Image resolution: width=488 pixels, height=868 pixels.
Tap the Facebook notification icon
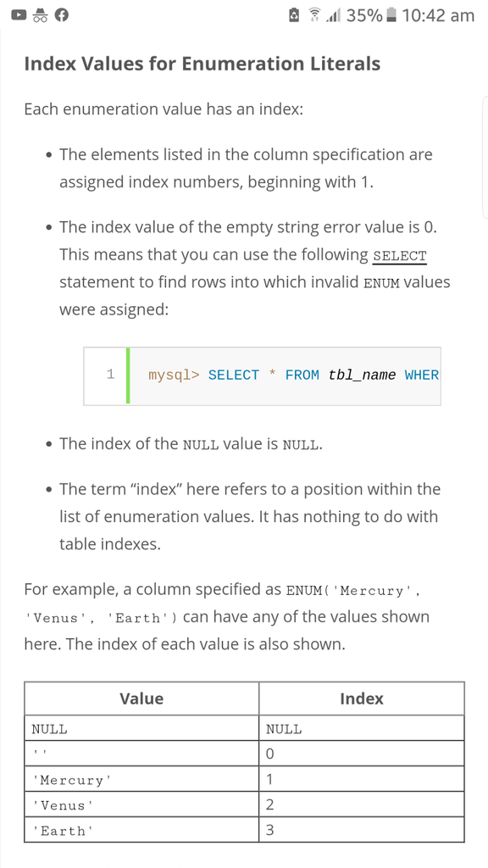pos(61,15)
